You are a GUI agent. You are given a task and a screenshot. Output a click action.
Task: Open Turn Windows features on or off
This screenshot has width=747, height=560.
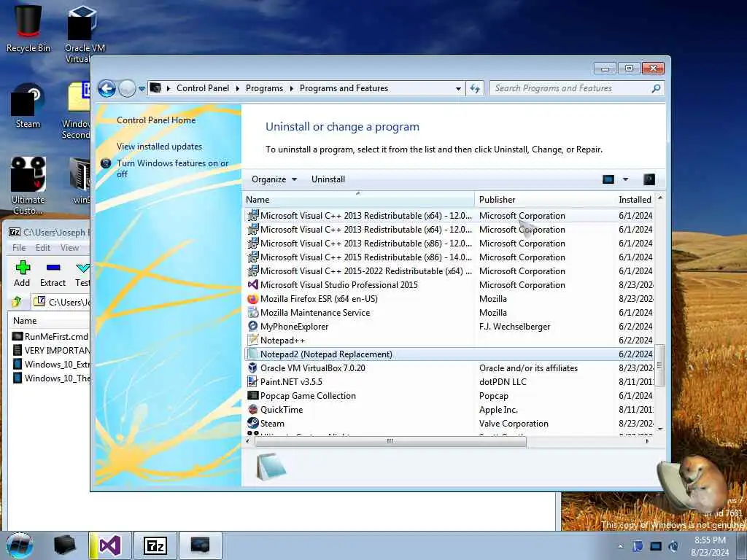pos(172,168)
